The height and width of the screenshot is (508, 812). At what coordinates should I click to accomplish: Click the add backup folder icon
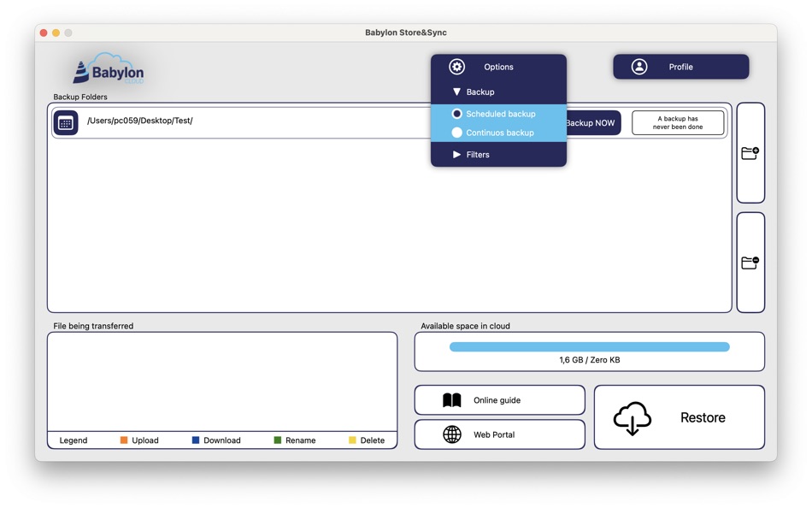[750, 153]
